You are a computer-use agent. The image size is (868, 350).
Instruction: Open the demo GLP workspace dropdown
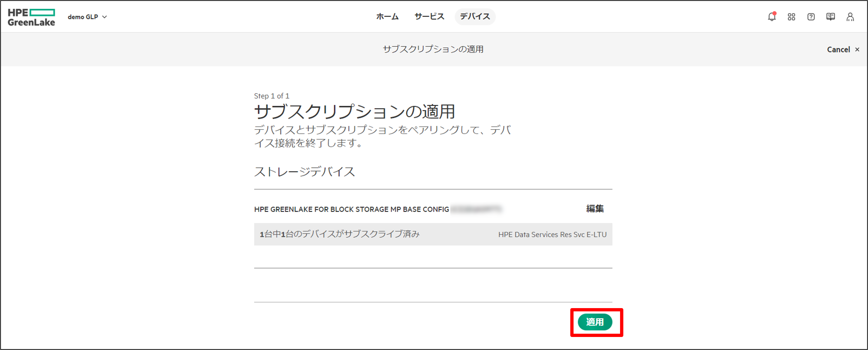pos(87,17)
